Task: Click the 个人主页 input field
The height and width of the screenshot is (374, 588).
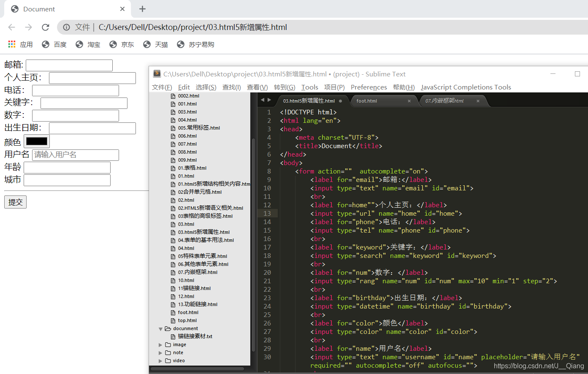Action: (x=92, y=78)
